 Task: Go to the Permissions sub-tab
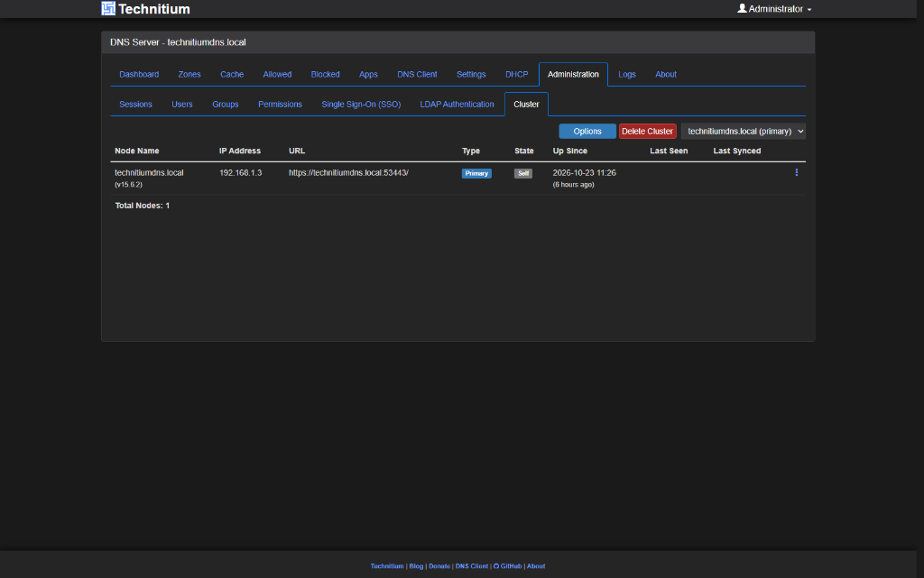(x=280, y=105)
